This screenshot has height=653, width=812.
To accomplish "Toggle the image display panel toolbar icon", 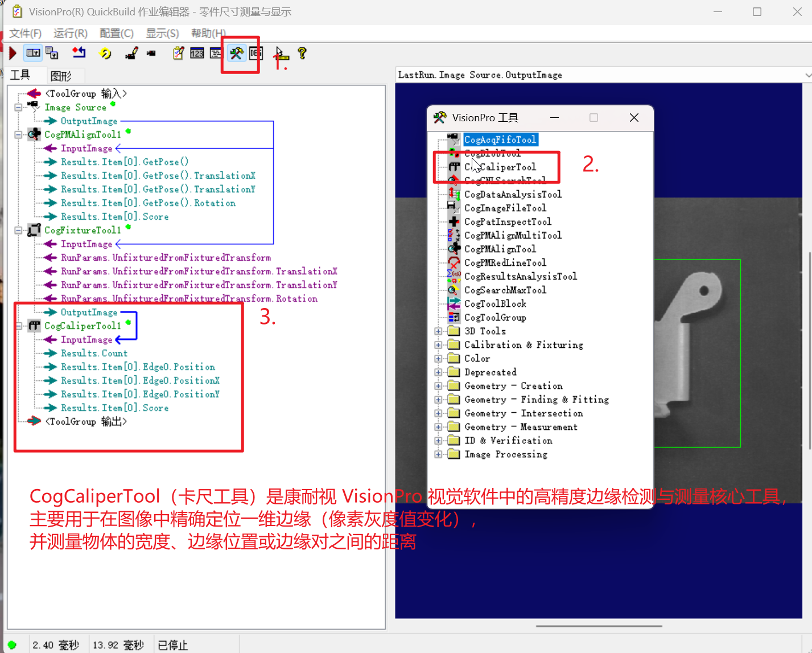I will point(34,54).
